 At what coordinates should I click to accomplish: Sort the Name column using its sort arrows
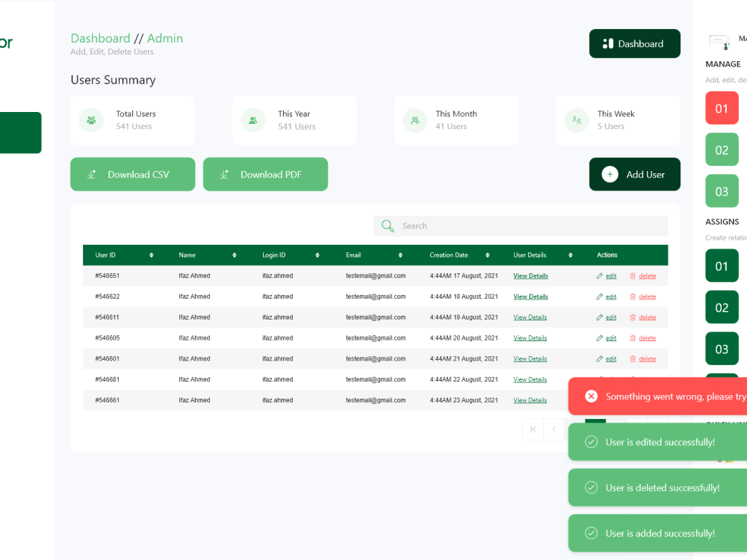(x=235, y=255)
